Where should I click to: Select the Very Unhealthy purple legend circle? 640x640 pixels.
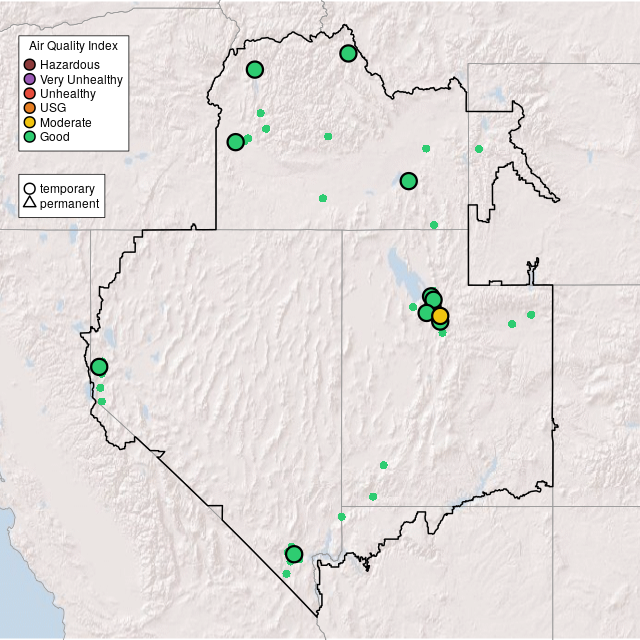point(30,79)
